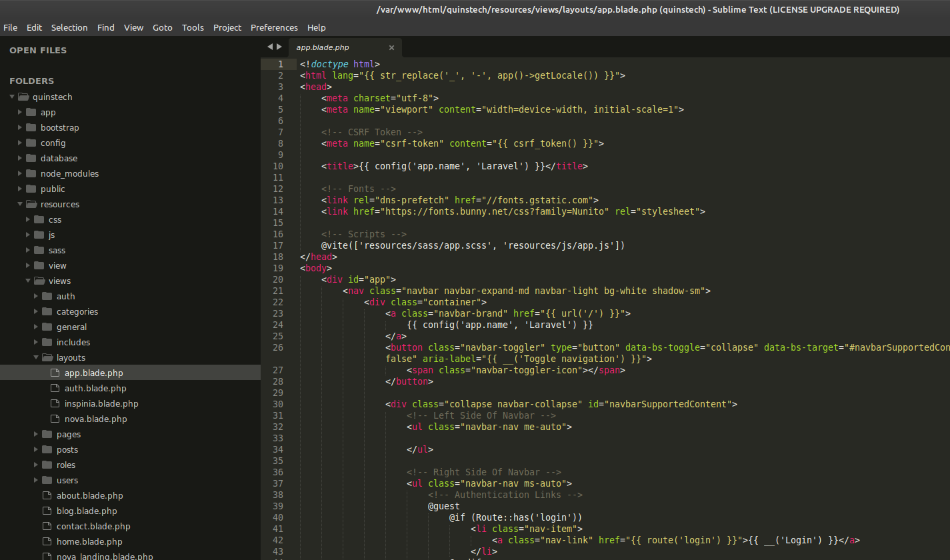Collapse the resources folder arrow

[x=20, y=204]
